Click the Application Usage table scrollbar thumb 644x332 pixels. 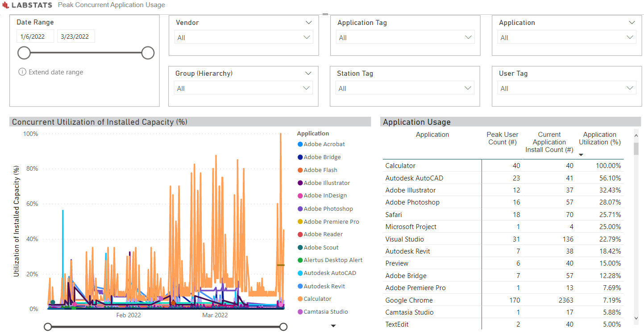[636, 148]
